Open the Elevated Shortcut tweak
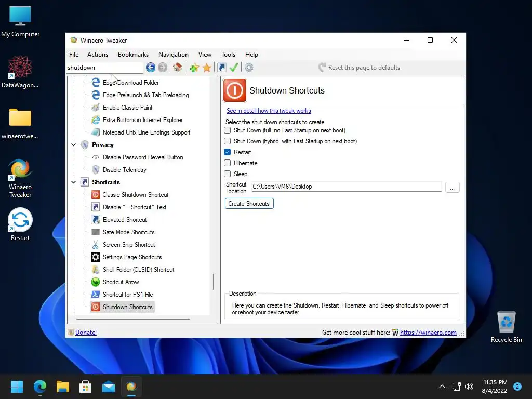 tap(125, 220)
